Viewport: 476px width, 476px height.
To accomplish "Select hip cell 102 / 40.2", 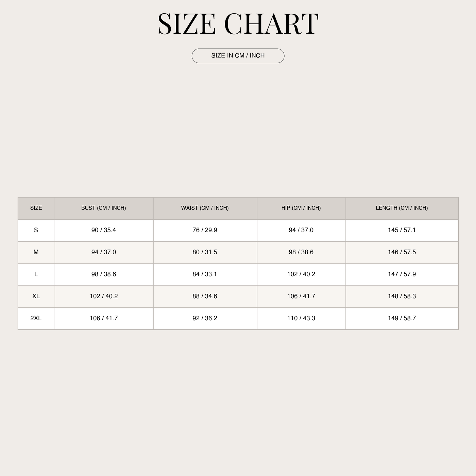I will point(301,274).
